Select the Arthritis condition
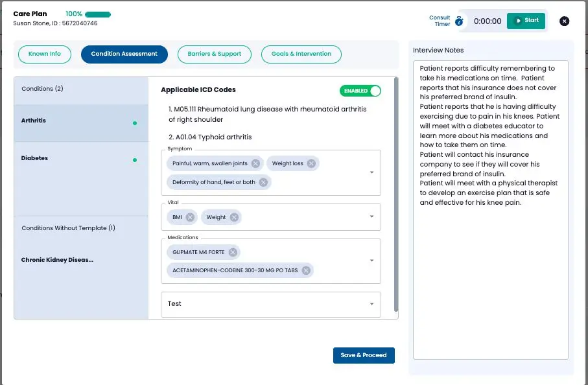 coord(81,123)
